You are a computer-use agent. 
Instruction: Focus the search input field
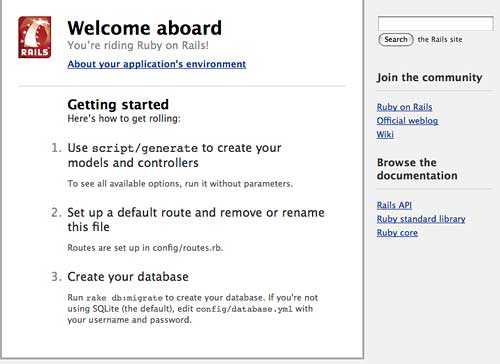pyautogui.click(x=436, y=23)
